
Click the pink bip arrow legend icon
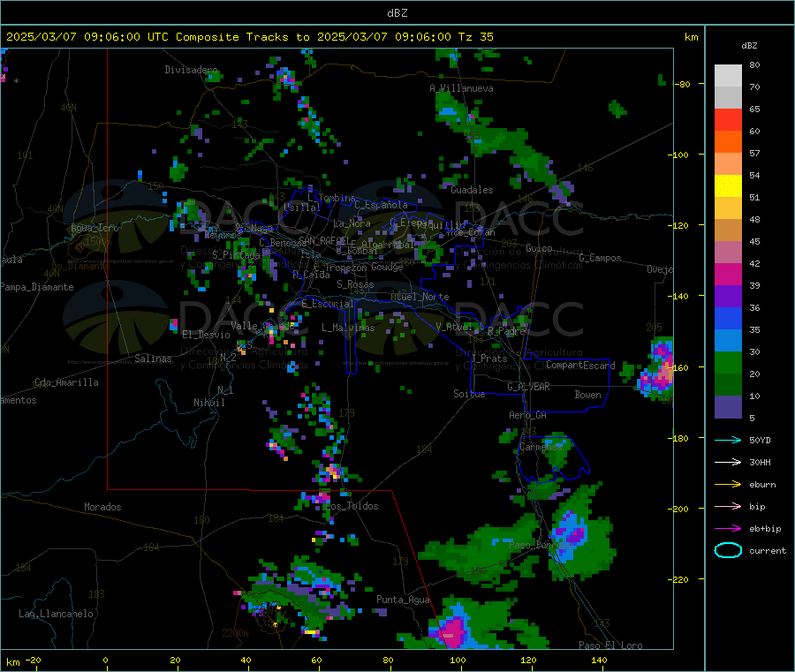coord(728,506)
